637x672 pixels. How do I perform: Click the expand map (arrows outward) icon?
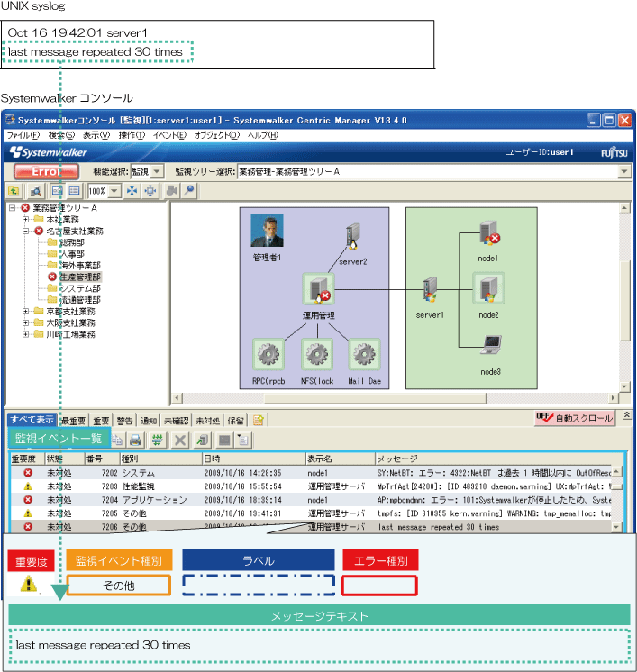(x=150, y=191)
